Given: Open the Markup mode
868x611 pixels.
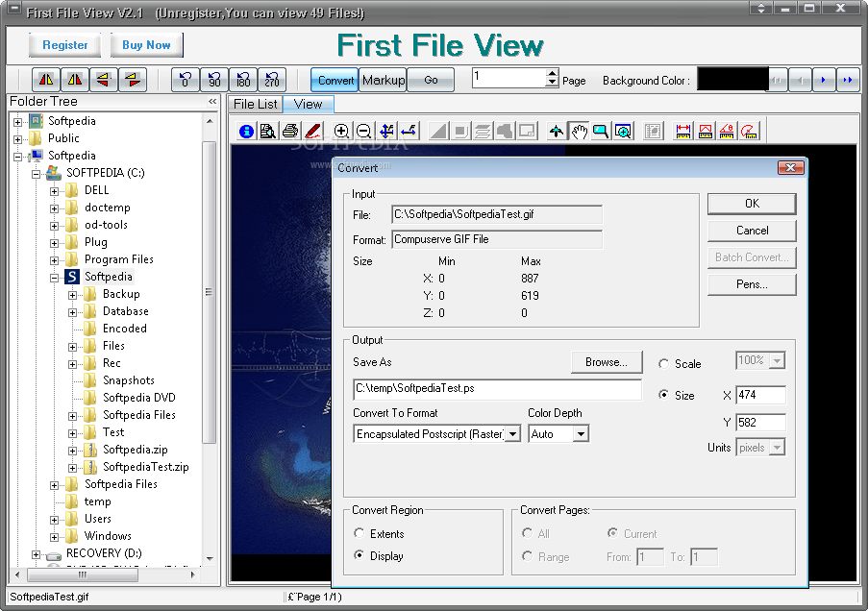Looking at the screenshot, I should click(384, 81).
